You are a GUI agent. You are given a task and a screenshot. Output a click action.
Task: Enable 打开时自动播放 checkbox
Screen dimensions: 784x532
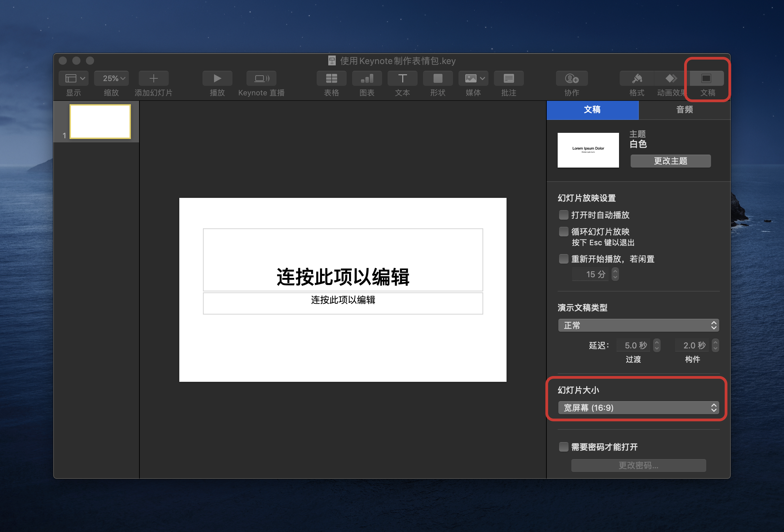563,215
